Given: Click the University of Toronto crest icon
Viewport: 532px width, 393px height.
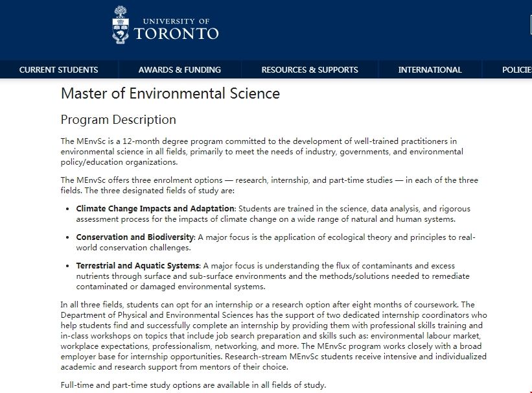Looking at the screenshot, I should (121, 25).
